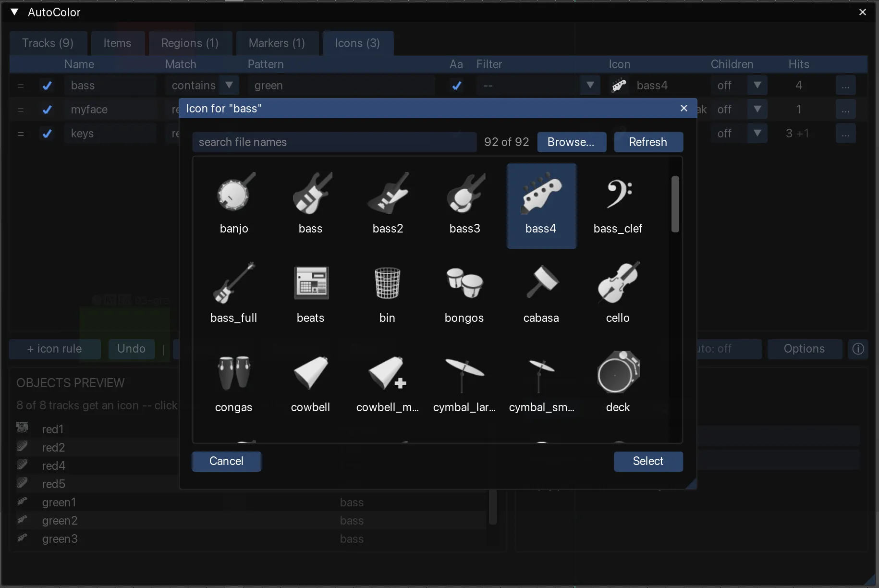Image resolution: width=879 pixels, height=588 pixels.
Task: Open Children dropdown in bass row
Action: coord(739,86)
